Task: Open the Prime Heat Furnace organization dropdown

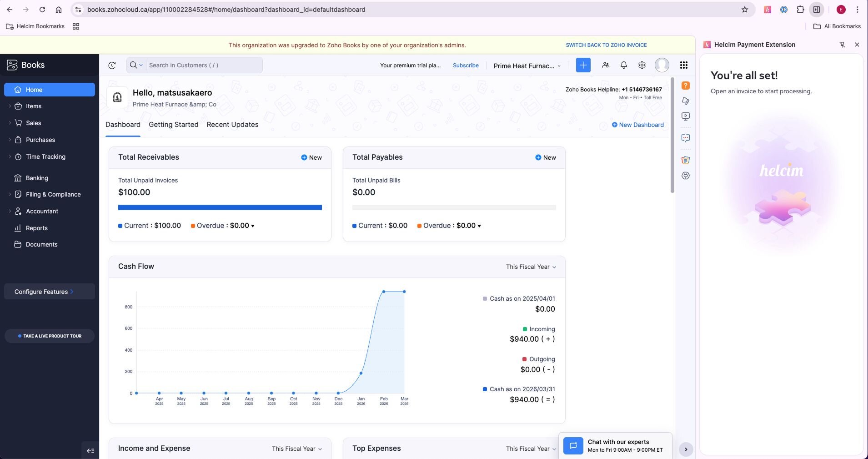Action: (527, 66)
